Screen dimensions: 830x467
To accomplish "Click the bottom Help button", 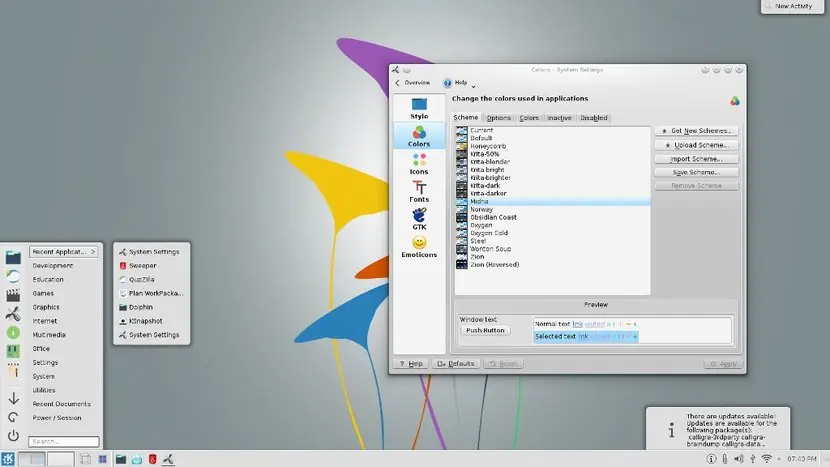I will [x=411, y=364].
